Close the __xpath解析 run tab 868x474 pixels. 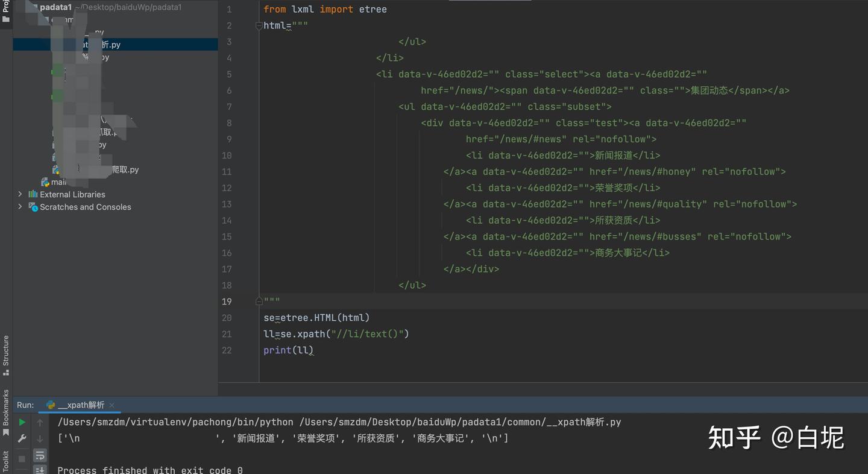point(112,405)
